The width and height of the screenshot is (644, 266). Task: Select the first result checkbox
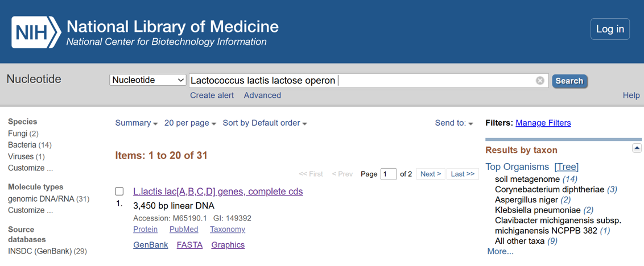point(119,192)
